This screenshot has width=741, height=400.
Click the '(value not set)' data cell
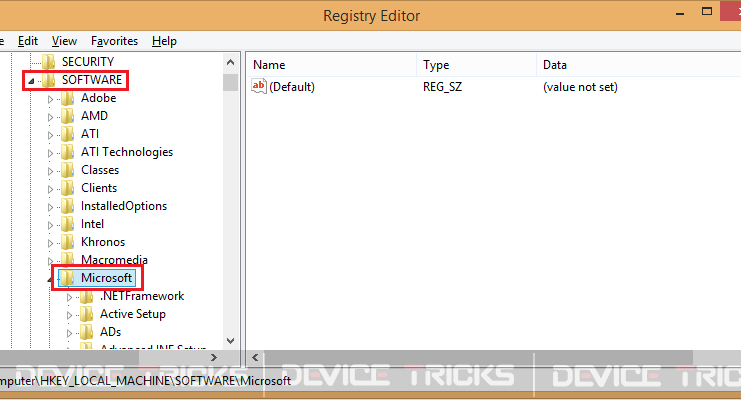(580, 87)
